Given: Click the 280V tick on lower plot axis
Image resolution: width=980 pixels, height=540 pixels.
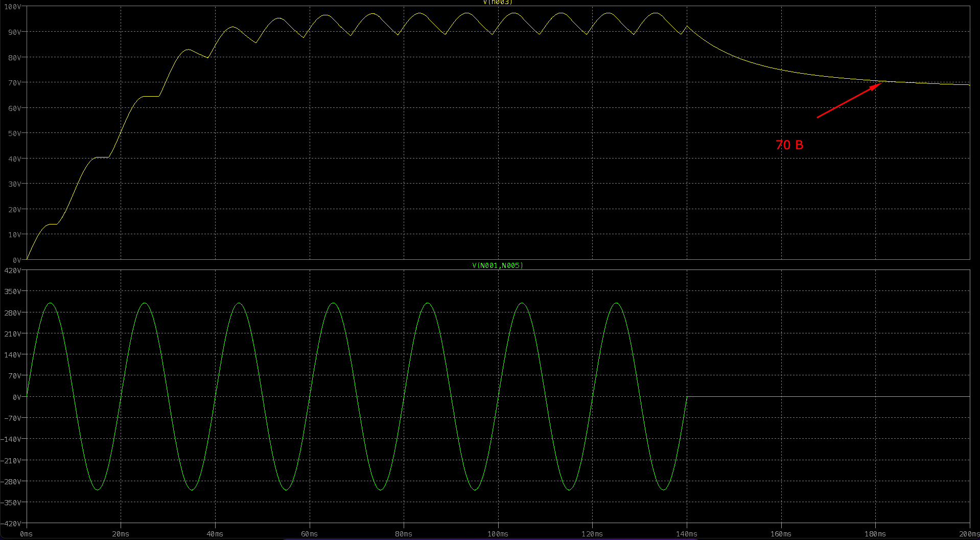Looking at the screenshot, I should 12,313.
